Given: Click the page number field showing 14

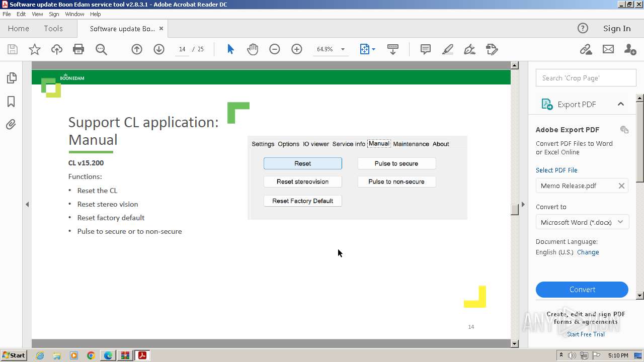Looking at the screenshot, I should (182, 49).
